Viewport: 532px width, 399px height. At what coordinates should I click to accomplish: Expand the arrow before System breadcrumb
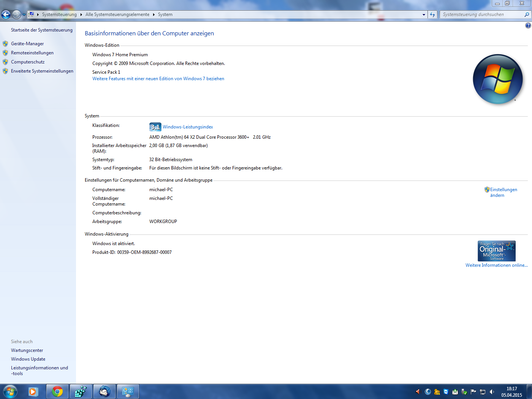pos(154,14)
